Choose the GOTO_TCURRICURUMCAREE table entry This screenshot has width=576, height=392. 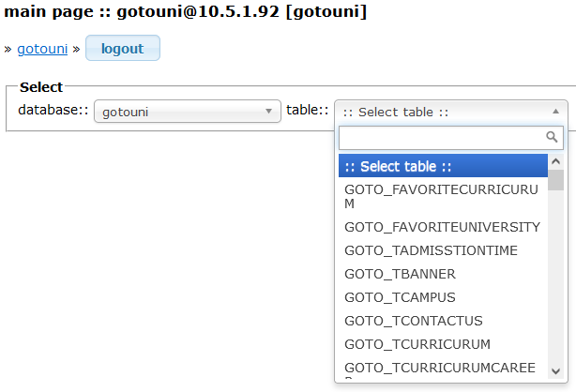[x=442, y=368]
